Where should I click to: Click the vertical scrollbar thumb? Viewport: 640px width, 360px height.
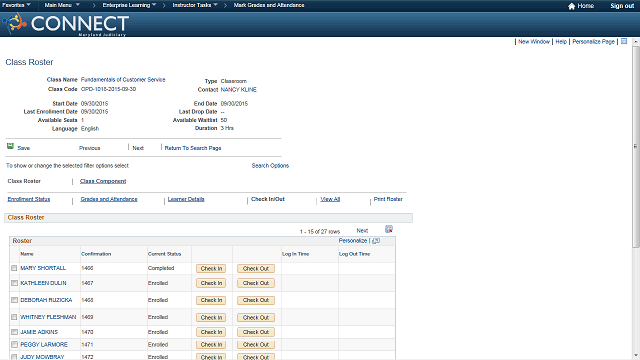[x=636, y=145]
